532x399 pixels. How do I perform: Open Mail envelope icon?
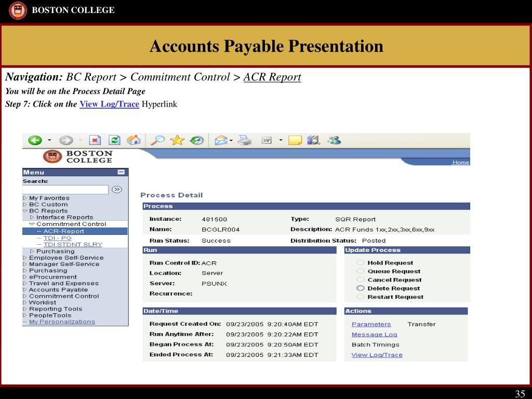click(x=221, y=140)
